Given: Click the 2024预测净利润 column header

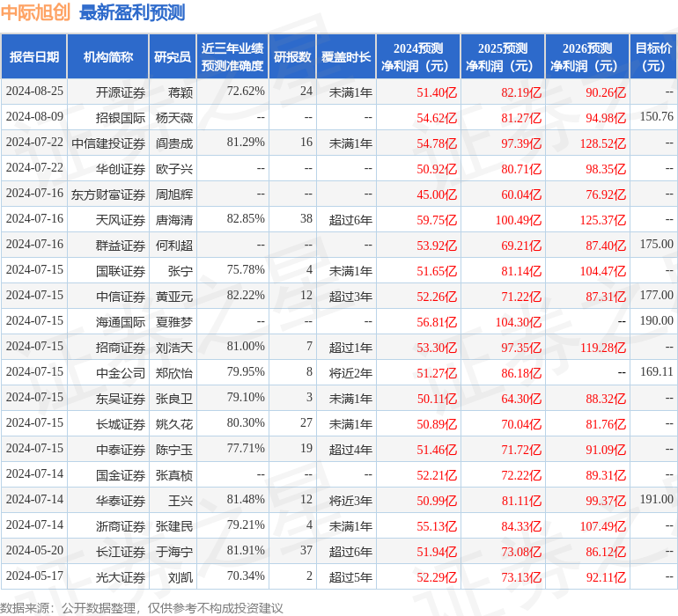Looking at the screenshot, I should [418, 56].
